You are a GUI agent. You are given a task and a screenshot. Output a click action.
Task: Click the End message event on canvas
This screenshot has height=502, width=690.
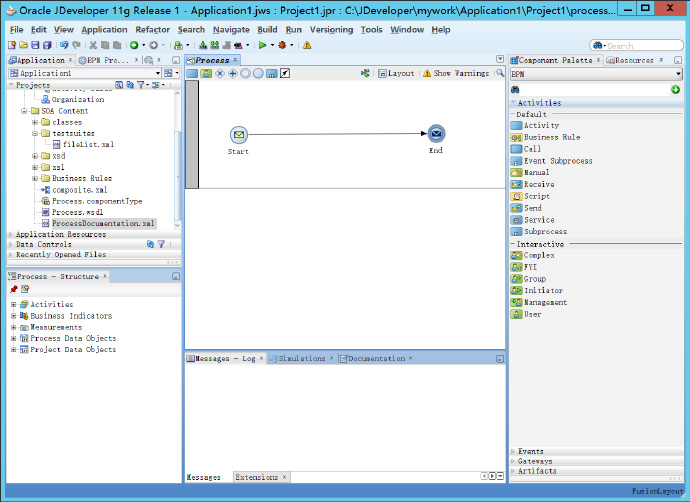coord(436,134)
